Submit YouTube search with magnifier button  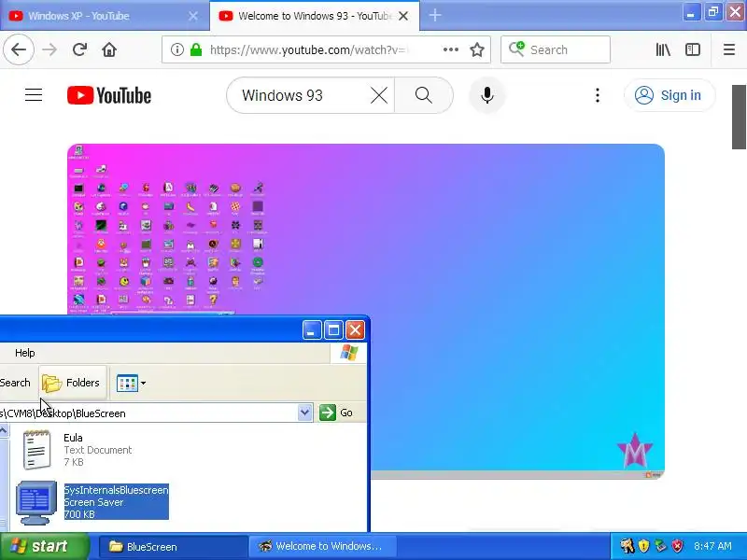point(424,96)
